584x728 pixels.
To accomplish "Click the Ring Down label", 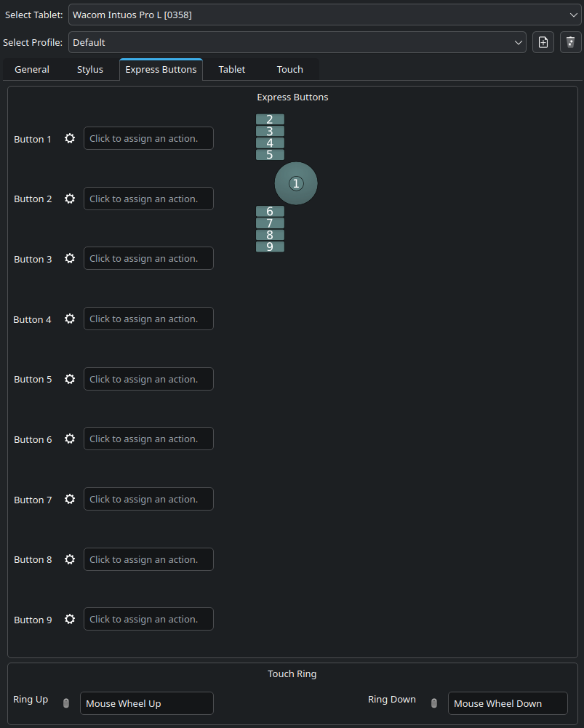I will (392, 699).
